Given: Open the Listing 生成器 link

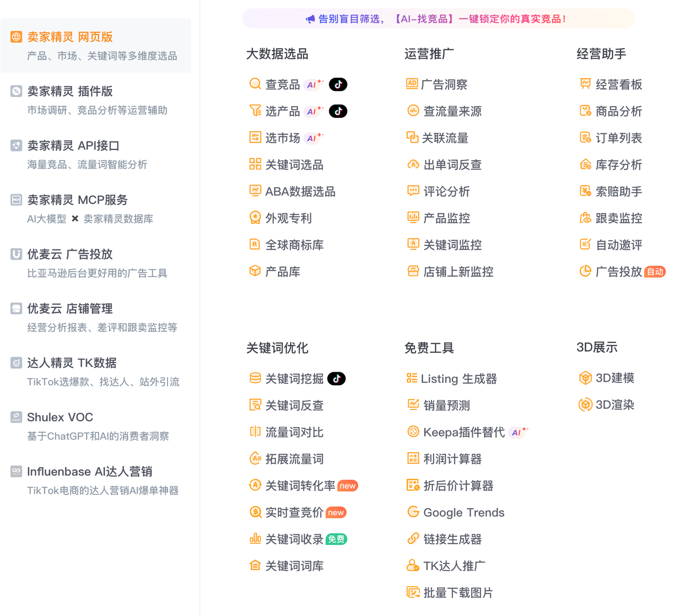Looking at the screenshot, I should point(458,378).
